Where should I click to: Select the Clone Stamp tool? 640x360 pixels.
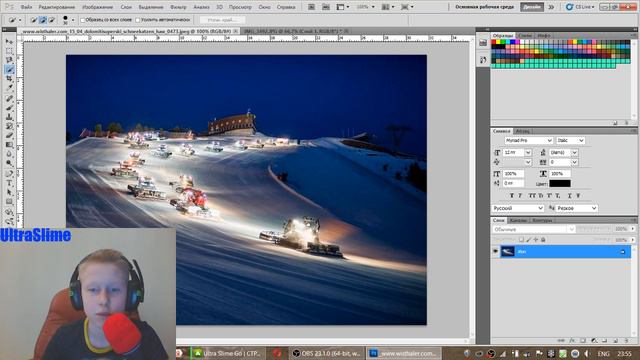pyautogui.click(x=9, y=117)
